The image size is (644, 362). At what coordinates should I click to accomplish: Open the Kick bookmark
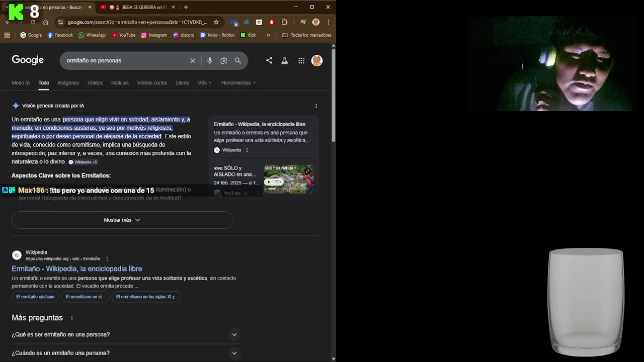[249, 35]
